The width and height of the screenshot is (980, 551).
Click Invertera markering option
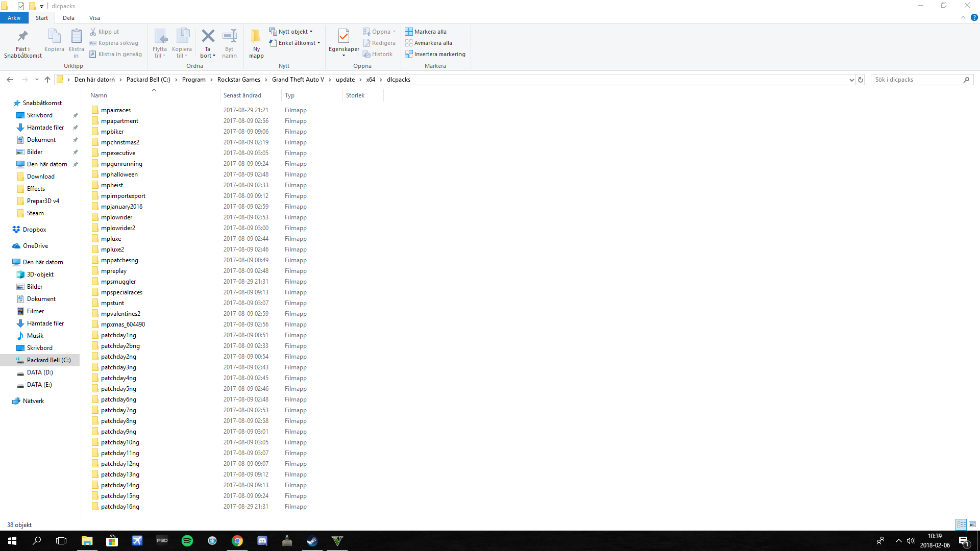[x=439, y=54]
